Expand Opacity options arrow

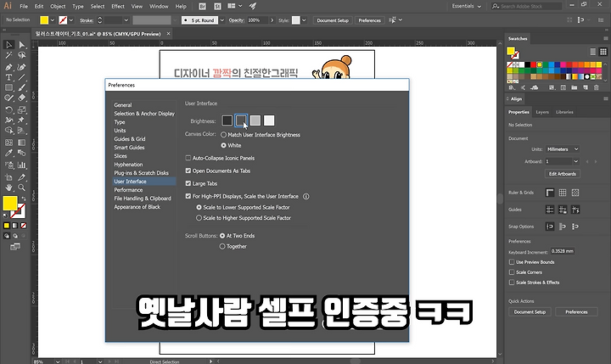(272, 20)
